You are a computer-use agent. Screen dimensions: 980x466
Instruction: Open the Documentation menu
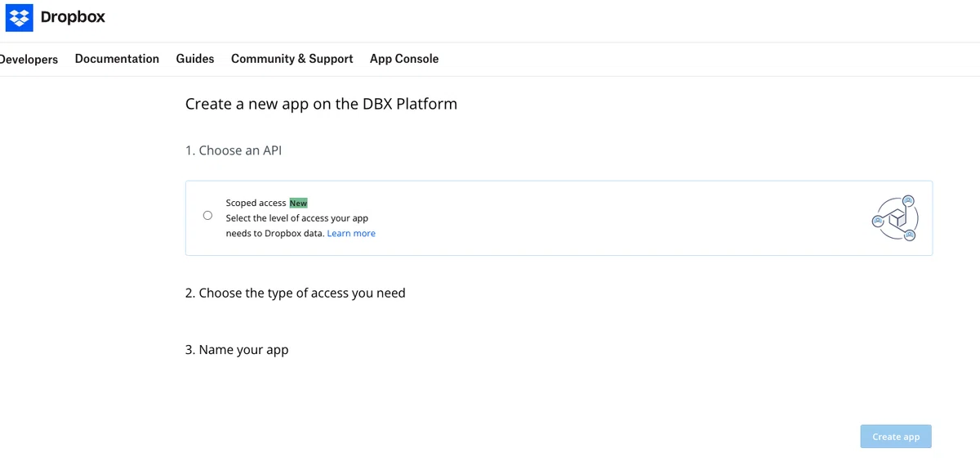(117, 59)
